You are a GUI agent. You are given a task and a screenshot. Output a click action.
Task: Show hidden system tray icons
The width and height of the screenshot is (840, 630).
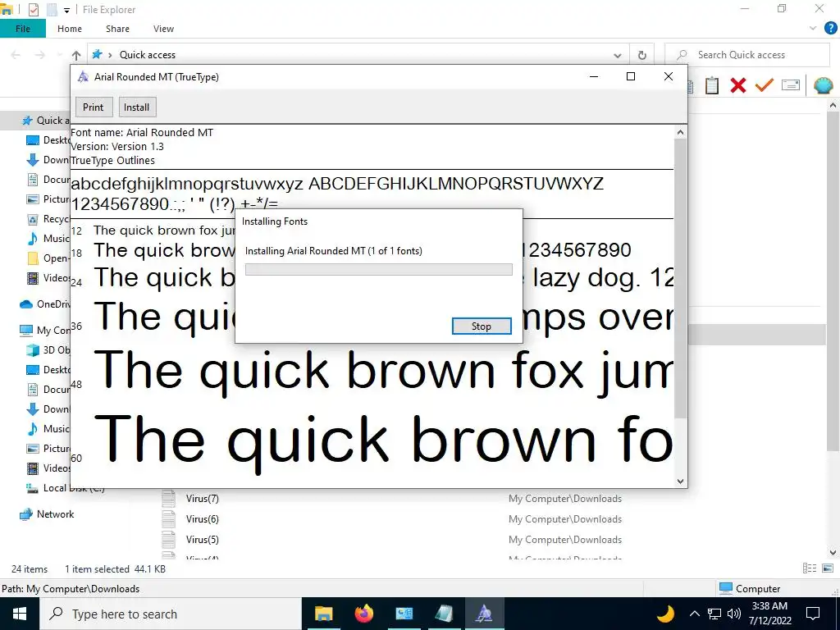694,614
